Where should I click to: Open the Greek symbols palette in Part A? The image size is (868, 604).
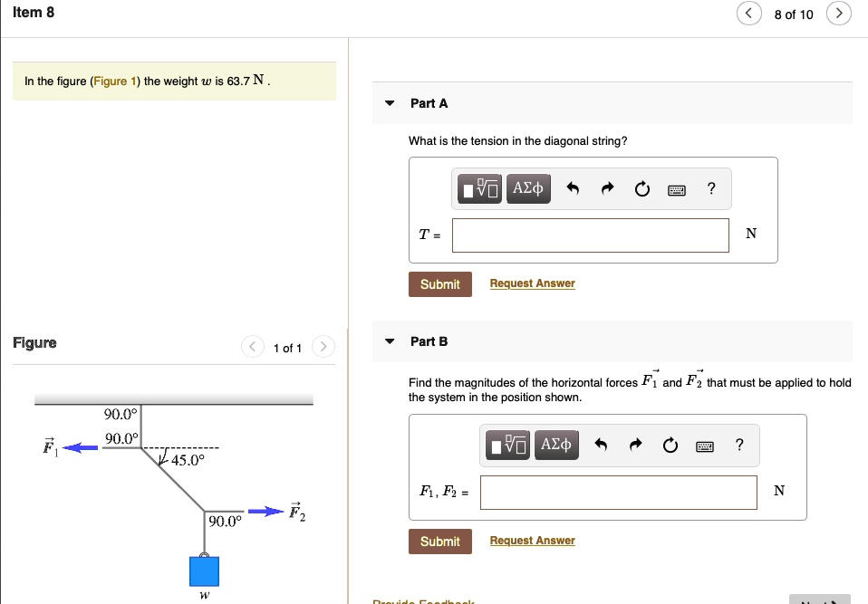[528, 188]
